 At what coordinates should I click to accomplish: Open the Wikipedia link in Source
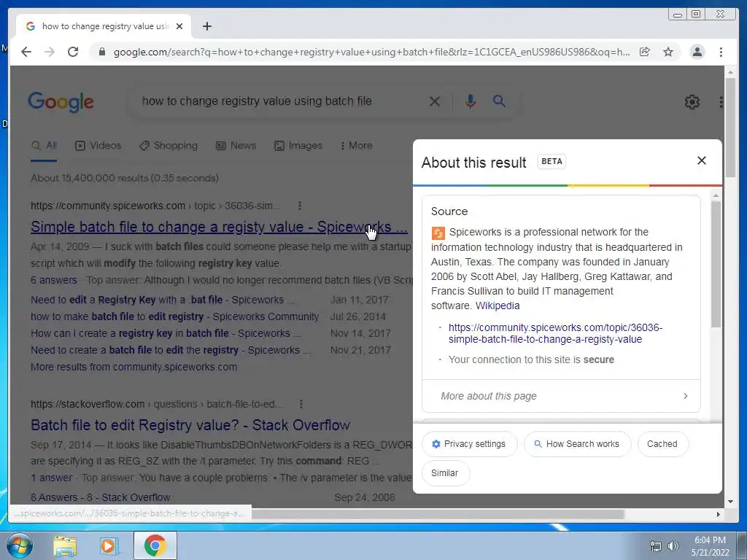(498, 306)
